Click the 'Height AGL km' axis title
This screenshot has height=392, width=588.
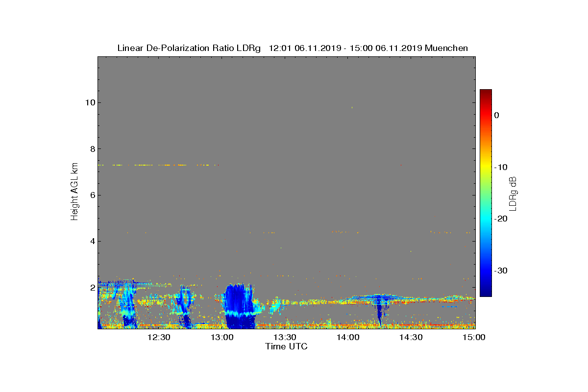(x=74, y=193)
